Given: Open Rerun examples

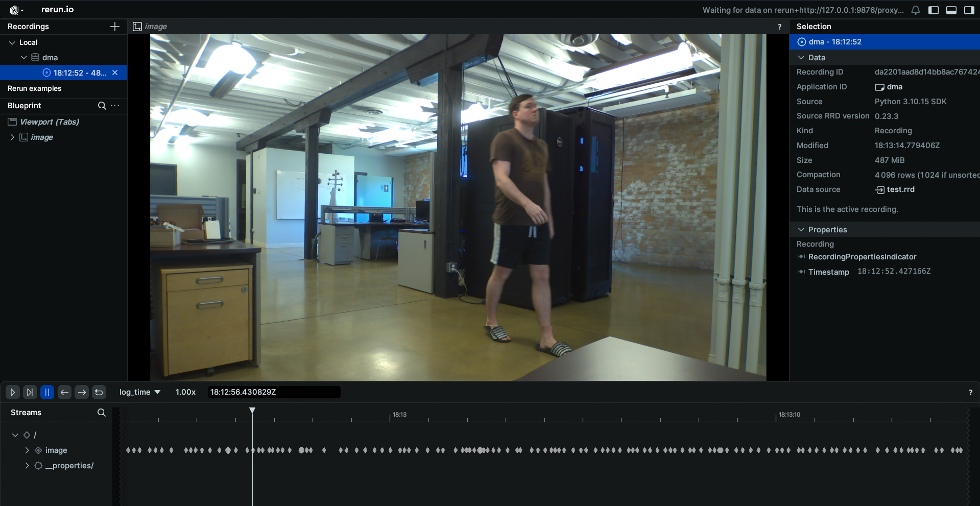Looking at the screenshot, I should click(34, 88).
